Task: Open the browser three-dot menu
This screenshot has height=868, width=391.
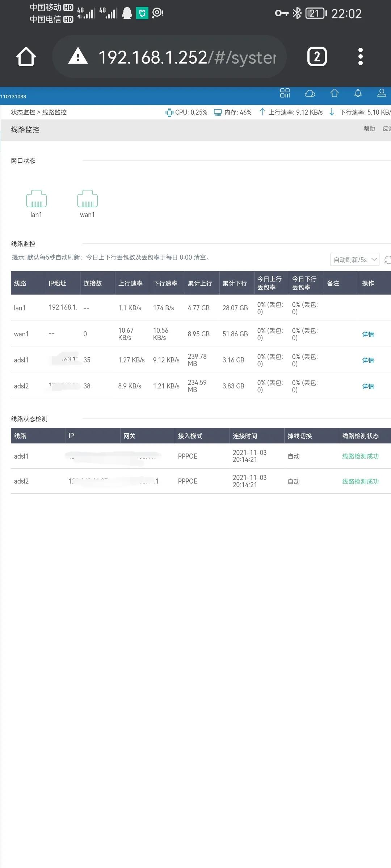Action: 360,56
